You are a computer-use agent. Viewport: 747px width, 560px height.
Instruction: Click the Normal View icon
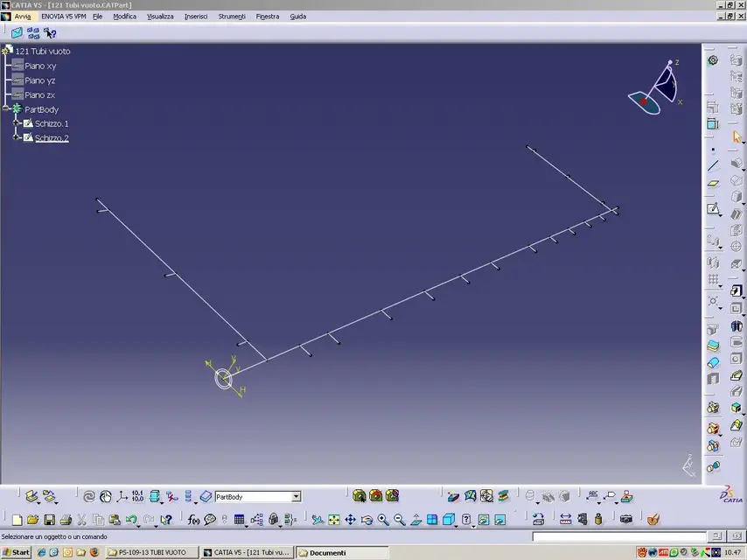click(415, 520)
